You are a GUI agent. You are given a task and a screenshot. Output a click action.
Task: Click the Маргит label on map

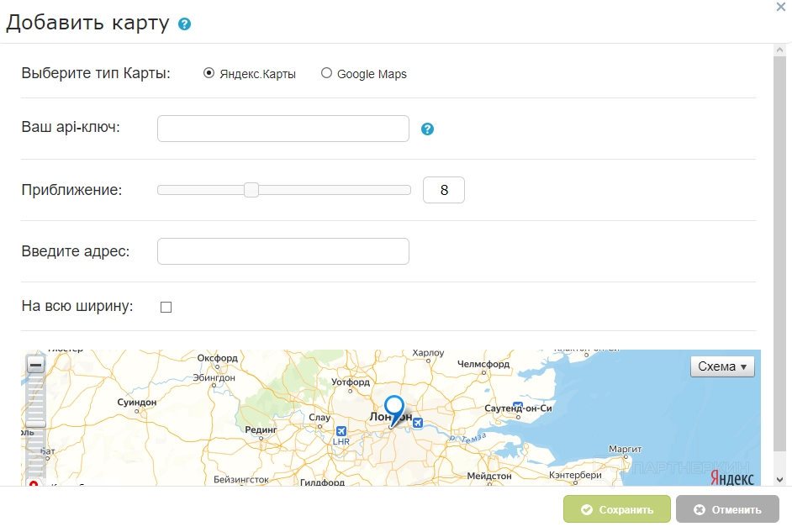[625, 449]
